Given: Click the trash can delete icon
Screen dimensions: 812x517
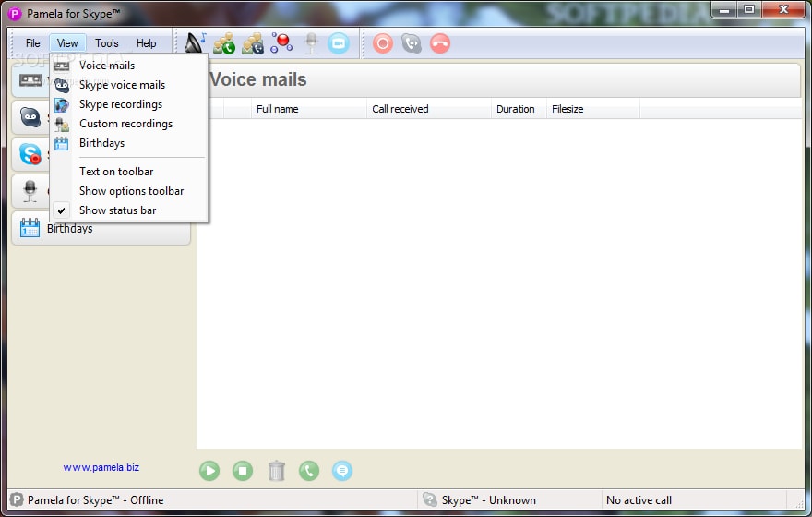Looking at the screenshot, I should [277, 471].
